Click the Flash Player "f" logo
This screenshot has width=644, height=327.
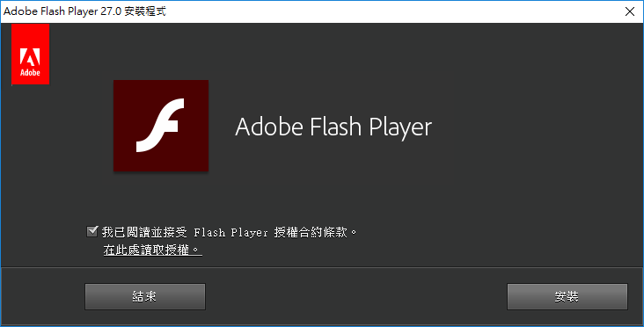pyautogui.click(x=161, y=126)
